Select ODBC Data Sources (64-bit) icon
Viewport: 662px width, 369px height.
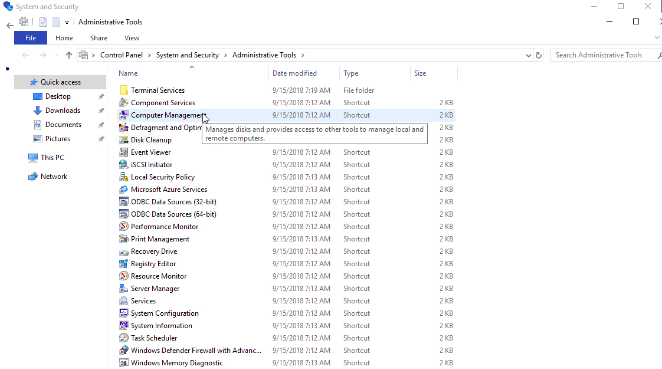(123, 214)
